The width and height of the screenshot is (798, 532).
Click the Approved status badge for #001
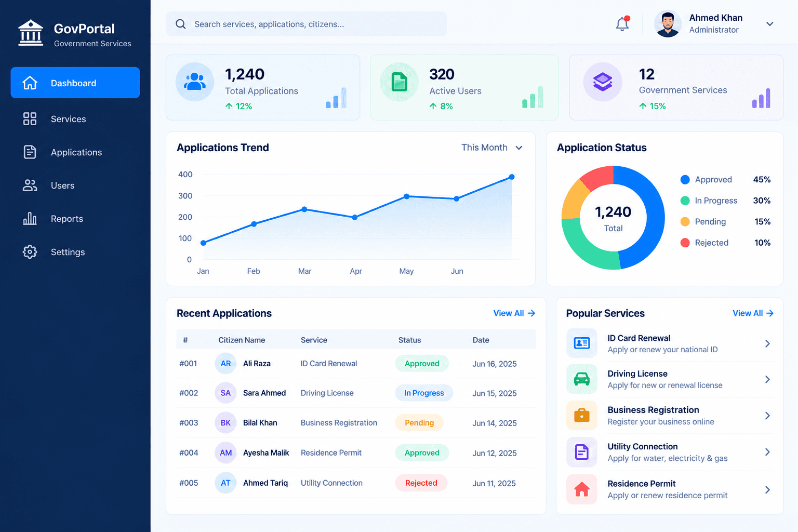click(422, 364)
